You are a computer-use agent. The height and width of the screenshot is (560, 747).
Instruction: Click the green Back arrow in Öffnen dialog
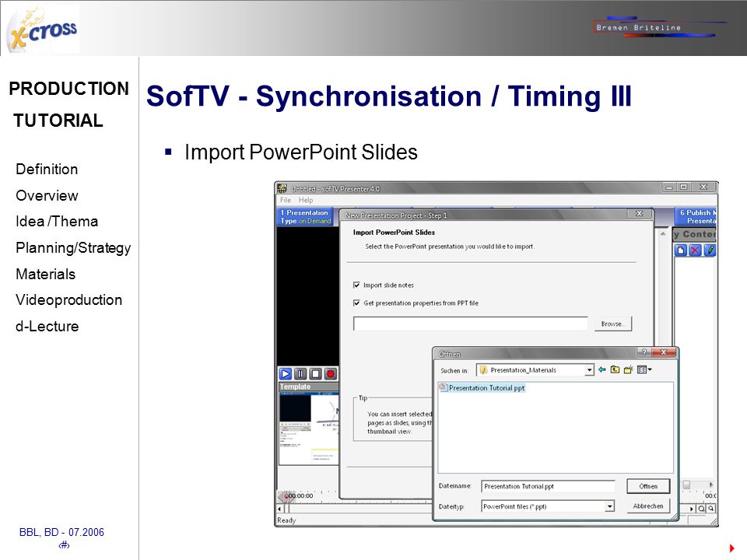tap(602, 369)
